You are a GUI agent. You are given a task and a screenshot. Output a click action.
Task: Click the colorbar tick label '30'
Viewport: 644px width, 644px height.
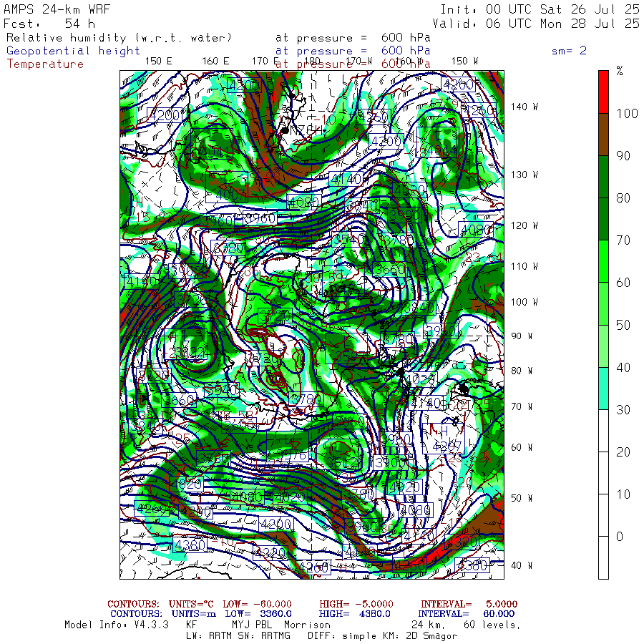(623, 409)
